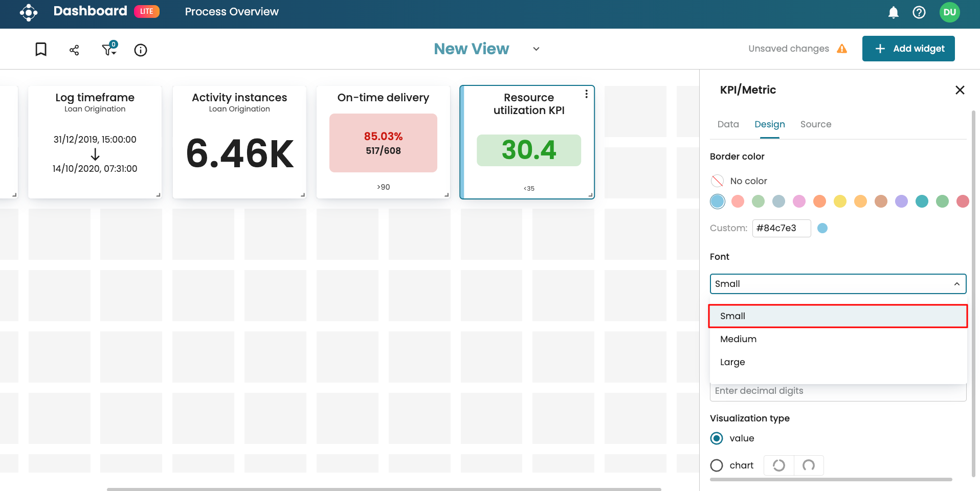The image size is (980, 491).
Task: Click the share view icon
Action: pyautogui.click(x=74, y=50)
